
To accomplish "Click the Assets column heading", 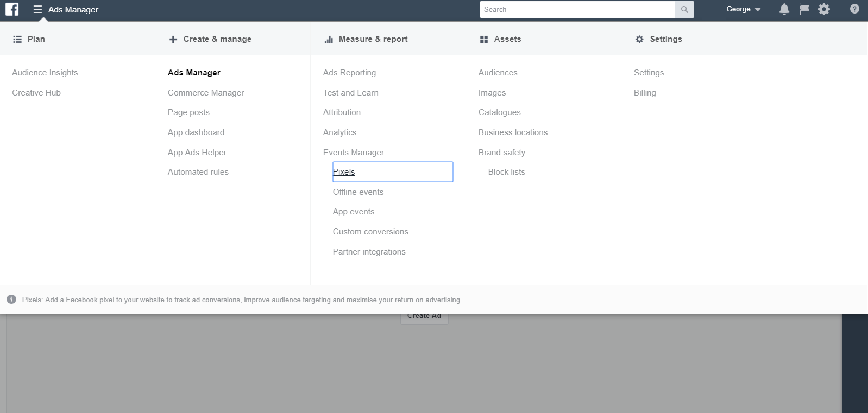I will pyautogui.click(x=507, y=39).
